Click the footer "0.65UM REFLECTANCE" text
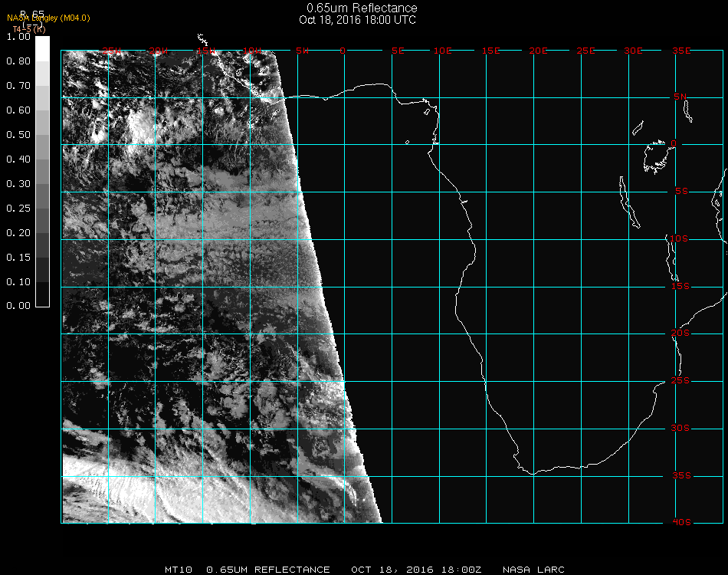Viewport: 728px width, 575px height. (x=268, y=570)
